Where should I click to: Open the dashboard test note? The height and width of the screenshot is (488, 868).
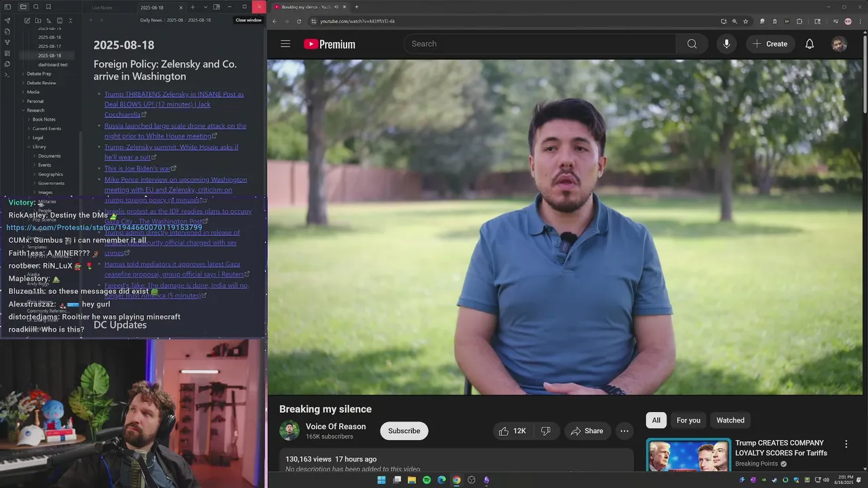pos(53,64)
